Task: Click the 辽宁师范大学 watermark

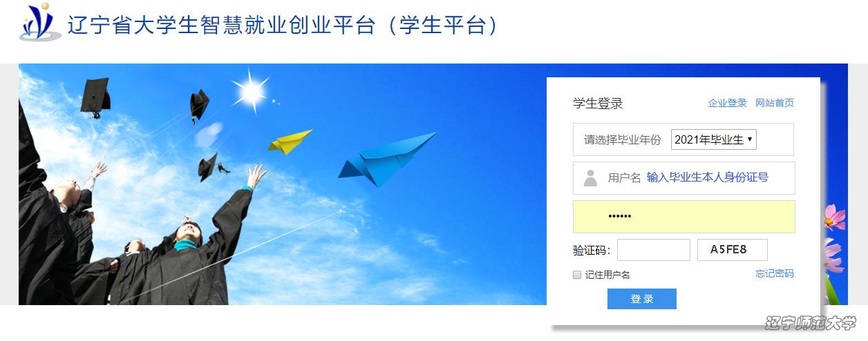Action: coord(811,323)
